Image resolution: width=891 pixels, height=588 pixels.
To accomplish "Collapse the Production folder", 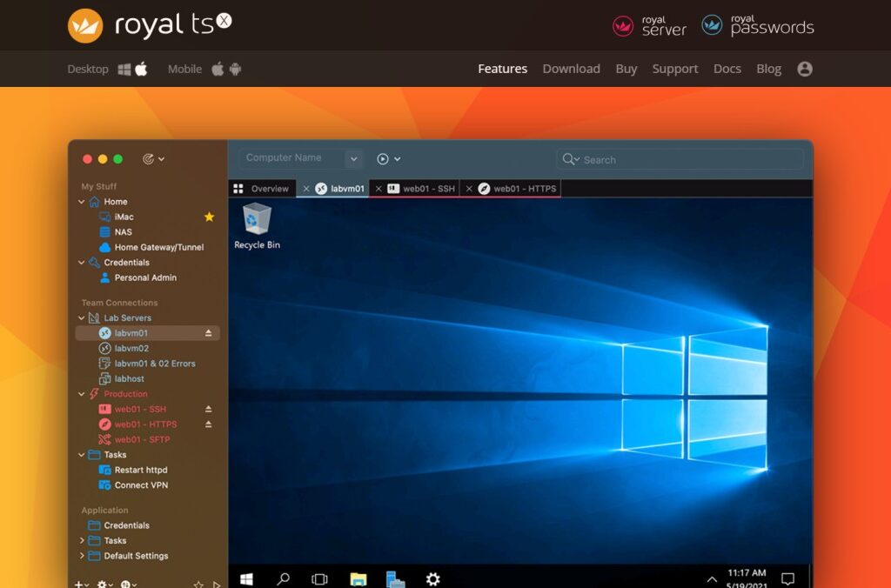I will [x=81, y=394].
